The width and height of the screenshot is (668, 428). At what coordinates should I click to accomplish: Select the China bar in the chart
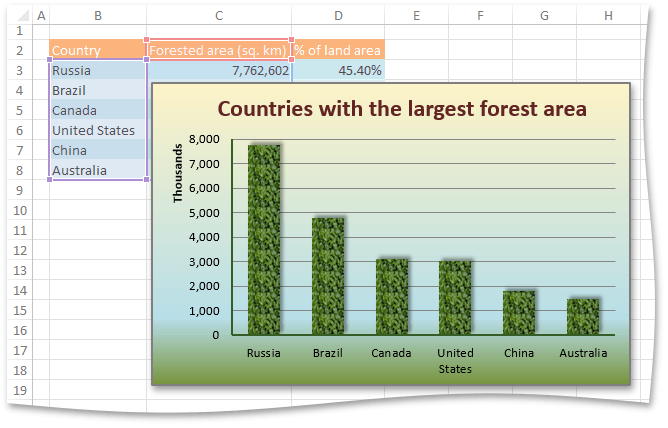click(519, 313)
